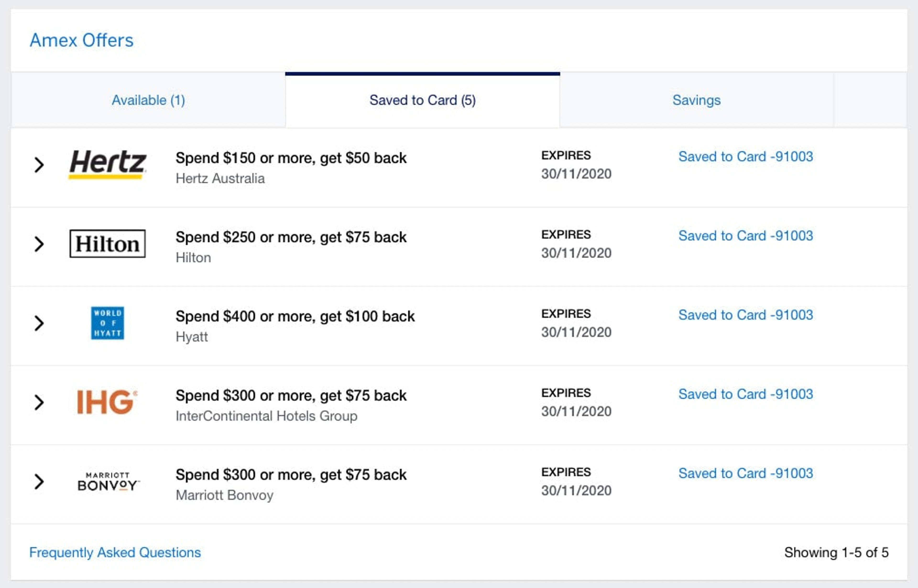Click the Amex Offers heading
Screen dimensions: 918x588
point(82,40)
